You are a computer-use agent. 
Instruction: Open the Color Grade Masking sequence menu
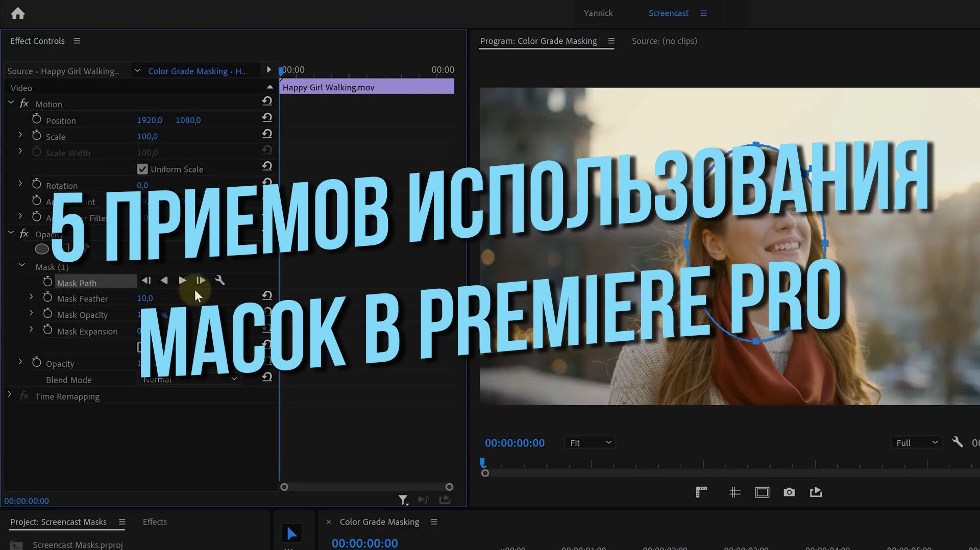(x=434, y=522)
